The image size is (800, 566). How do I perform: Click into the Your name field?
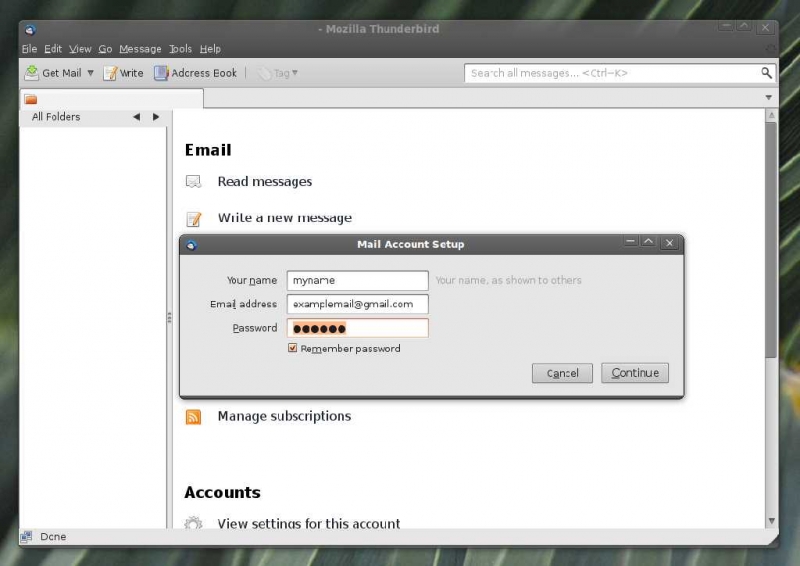point(357,281)
